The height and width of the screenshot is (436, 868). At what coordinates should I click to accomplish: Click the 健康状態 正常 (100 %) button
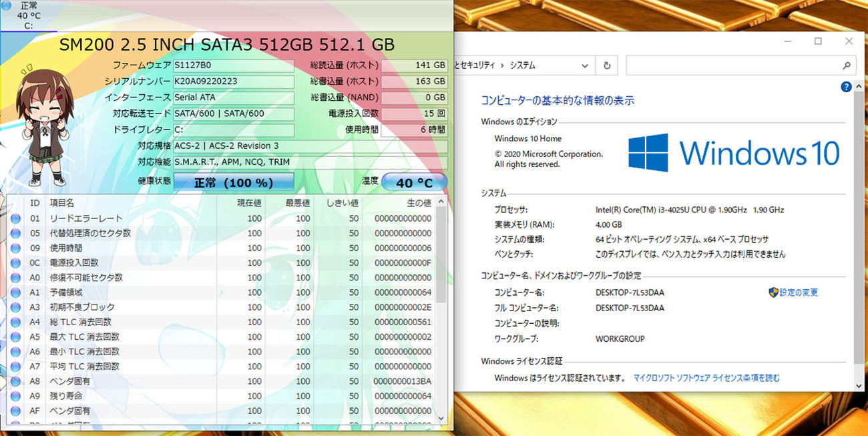point(234,182)
